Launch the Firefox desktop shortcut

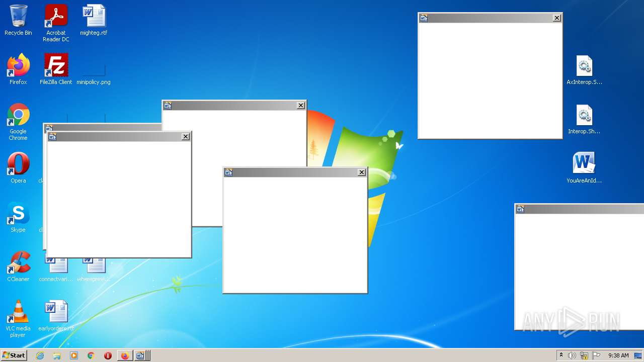point(18,69)
